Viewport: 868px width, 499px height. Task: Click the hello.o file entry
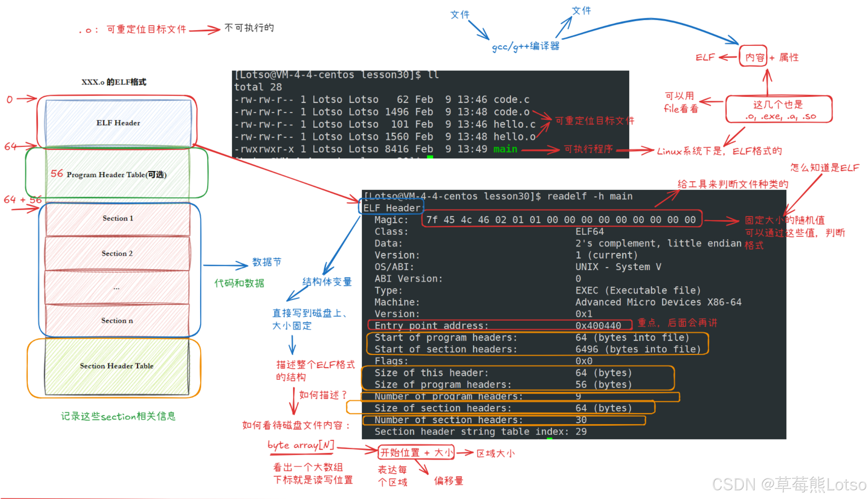[515, 136]
